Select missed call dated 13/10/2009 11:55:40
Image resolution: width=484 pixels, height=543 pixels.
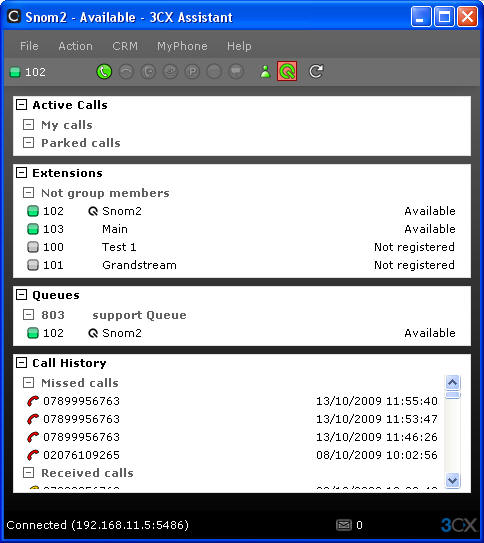tap(232, 401)
